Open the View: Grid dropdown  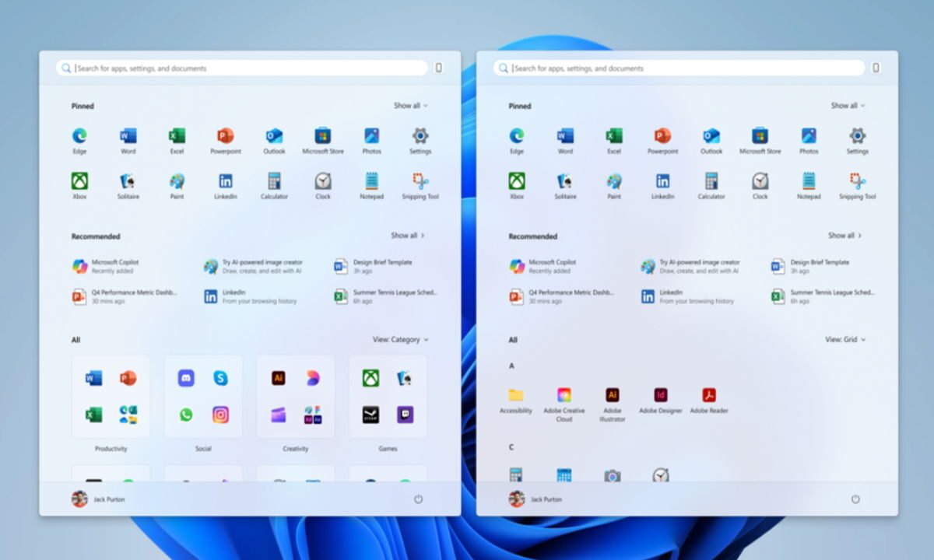point(845,340)
